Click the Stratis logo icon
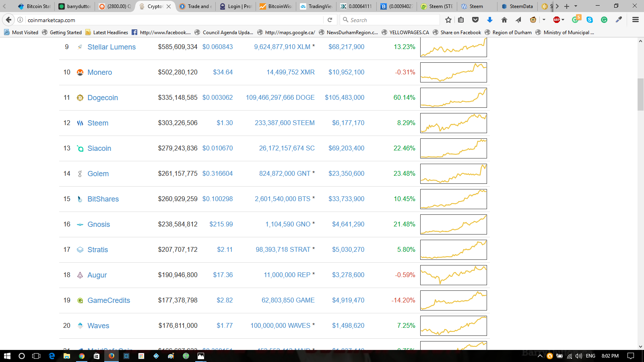 coord(80,250)
